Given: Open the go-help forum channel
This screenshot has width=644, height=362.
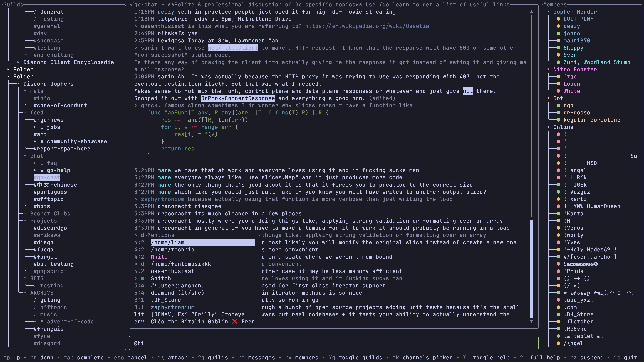Looking at the screenshot, I should [x=52, y=170].
